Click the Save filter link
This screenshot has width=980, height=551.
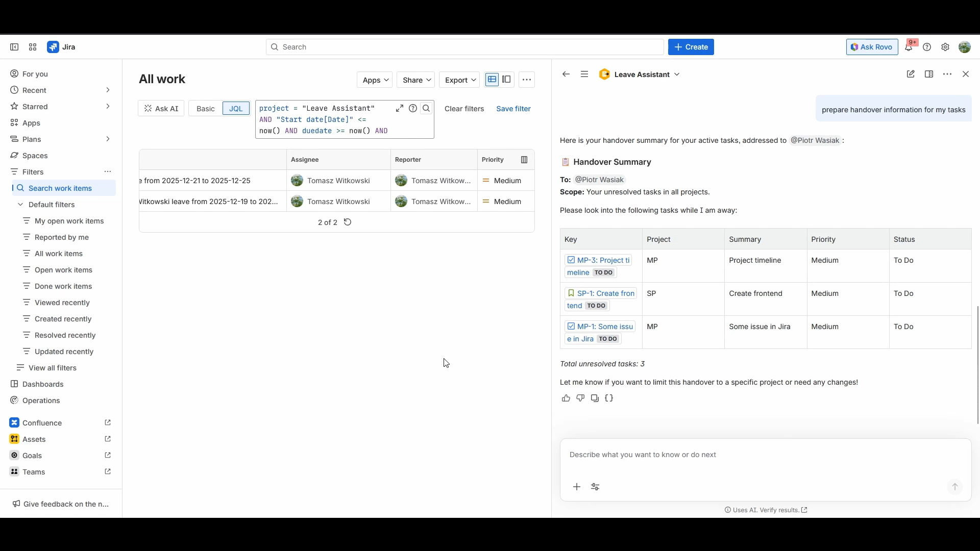513,109
